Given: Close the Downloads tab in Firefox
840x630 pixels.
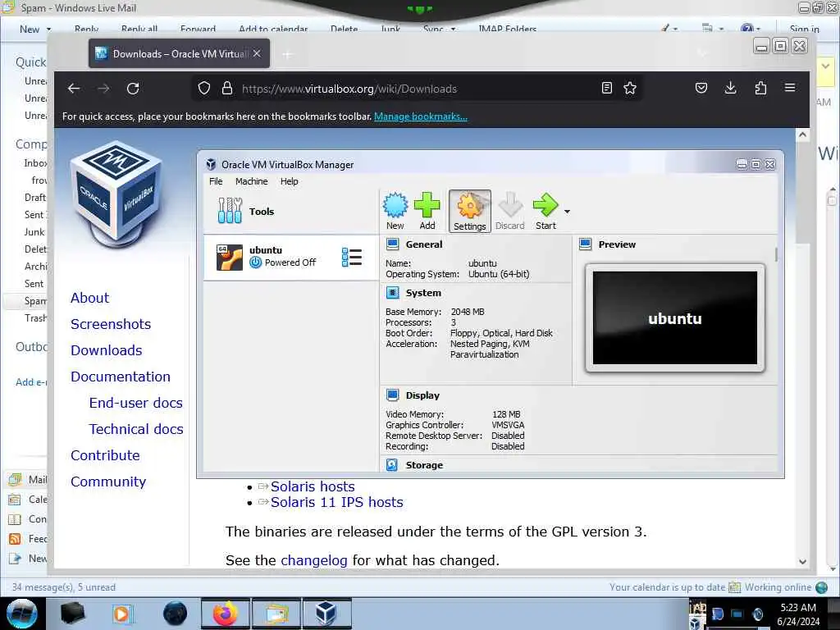Looking at the screenshot, I should point(257,53).
